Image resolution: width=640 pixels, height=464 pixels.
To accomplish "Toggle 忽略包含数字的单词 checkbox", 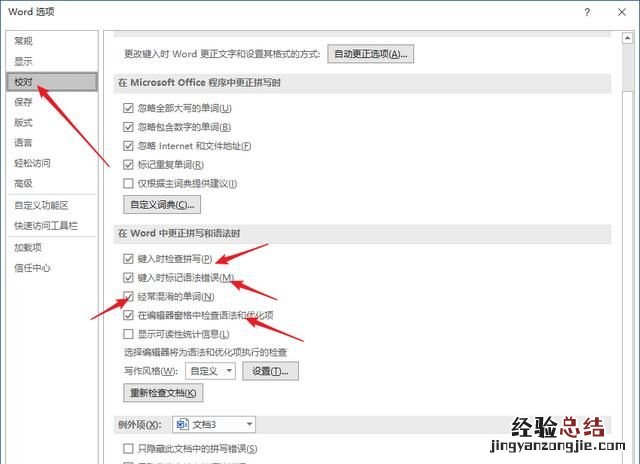I will tap(128, 127).
